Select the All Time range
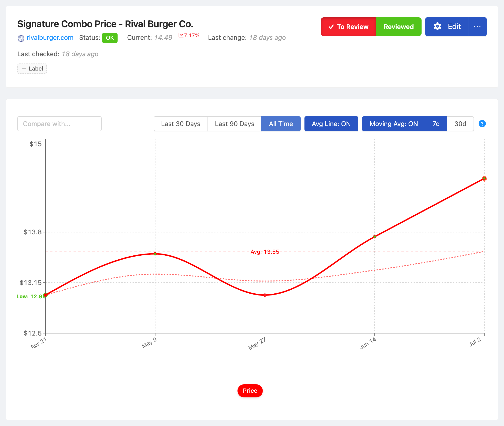Screen dimensions: 504x426 click(x=281, y=124)
